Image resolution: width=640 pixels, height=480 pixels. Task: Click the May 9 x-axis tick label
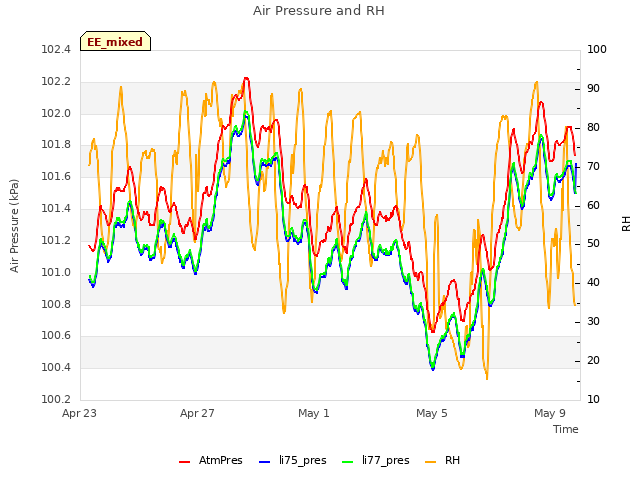550,413
